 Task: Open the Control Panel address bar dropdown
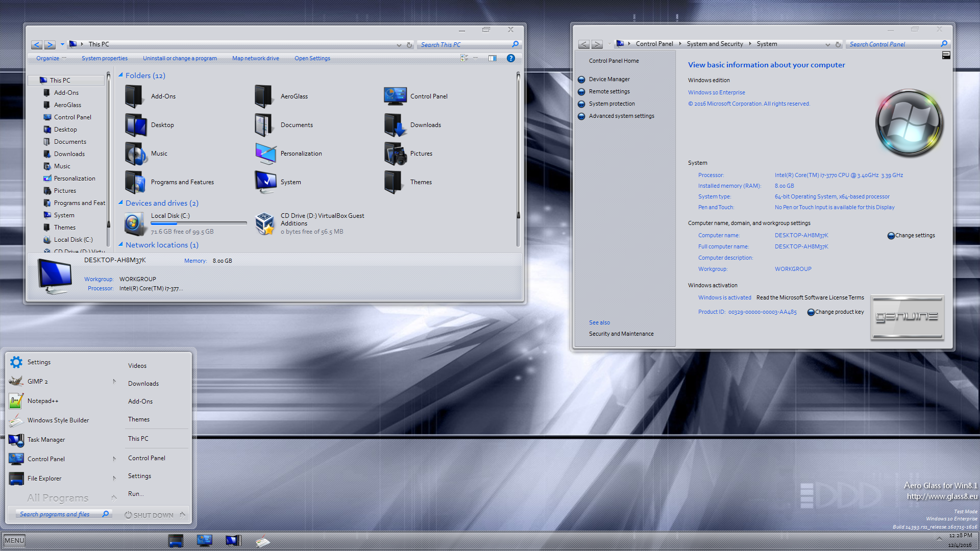828,45
